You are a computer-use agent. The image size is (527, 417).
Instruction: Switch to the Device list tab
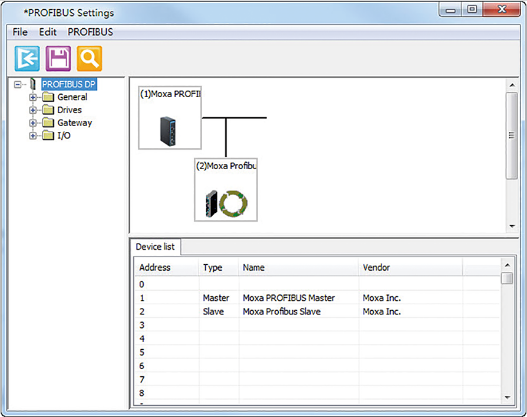[x=155, y=247]
